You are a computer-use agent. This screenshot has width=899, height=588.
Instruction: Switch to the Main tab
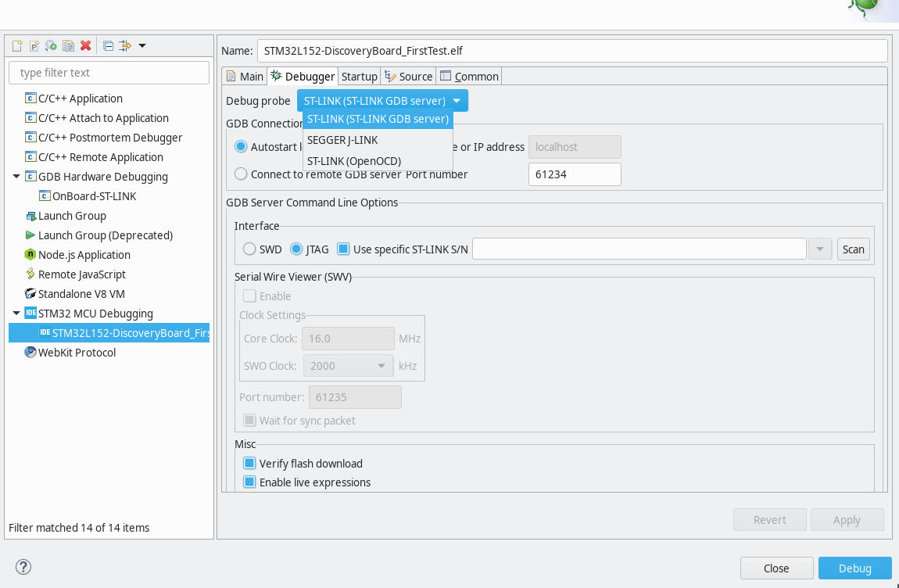245,77
